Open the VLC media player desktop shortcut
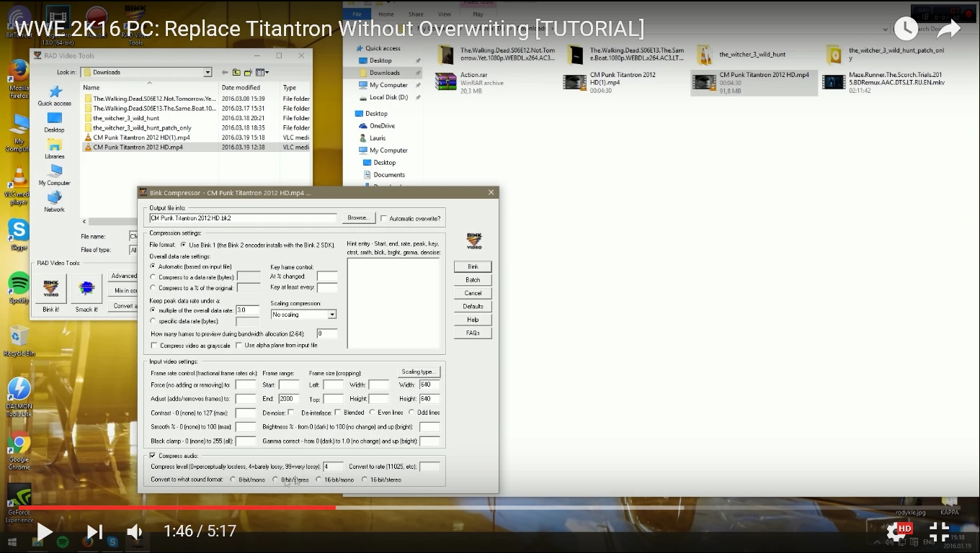980x553 pixels. coord(19,186)
